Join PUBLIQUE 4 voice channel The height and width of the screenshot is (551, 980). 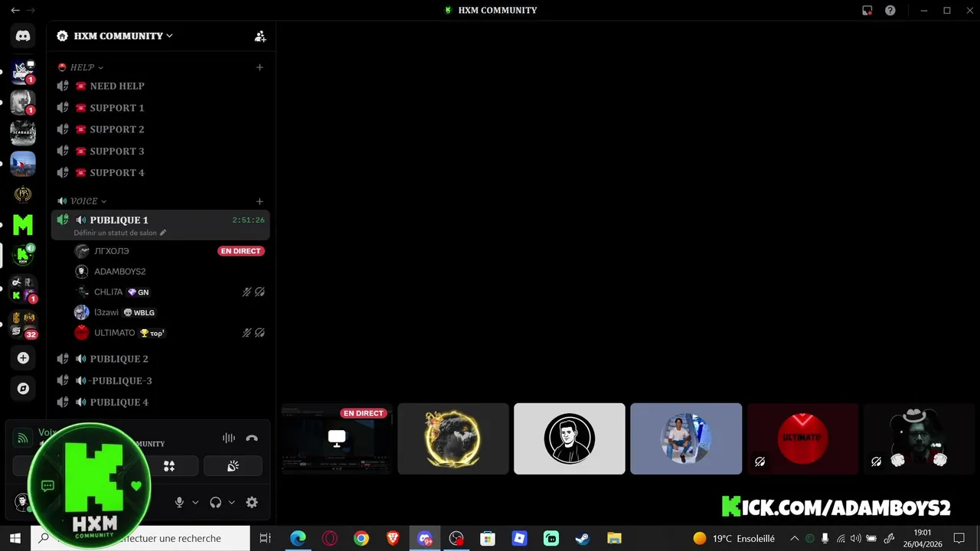coord(161,402)
